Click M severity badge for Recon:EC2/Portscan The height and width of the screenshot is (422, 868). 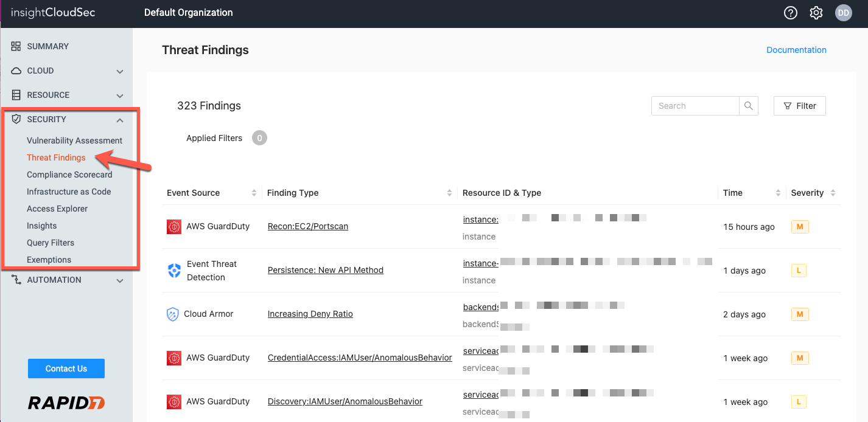pos(800,227)
